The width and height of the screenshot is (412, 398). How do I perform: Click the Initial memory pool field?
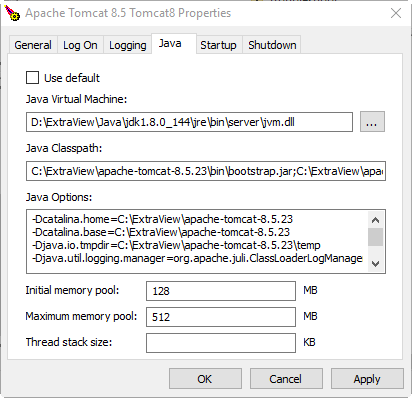pyautogui.click(x=221, y=291)
